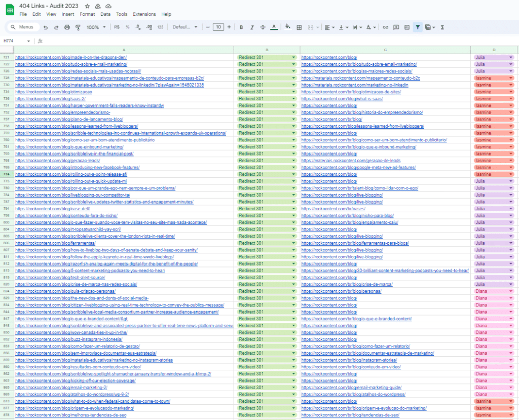
Task: Open the more number formats 123 menu
Action: (161, 27)
